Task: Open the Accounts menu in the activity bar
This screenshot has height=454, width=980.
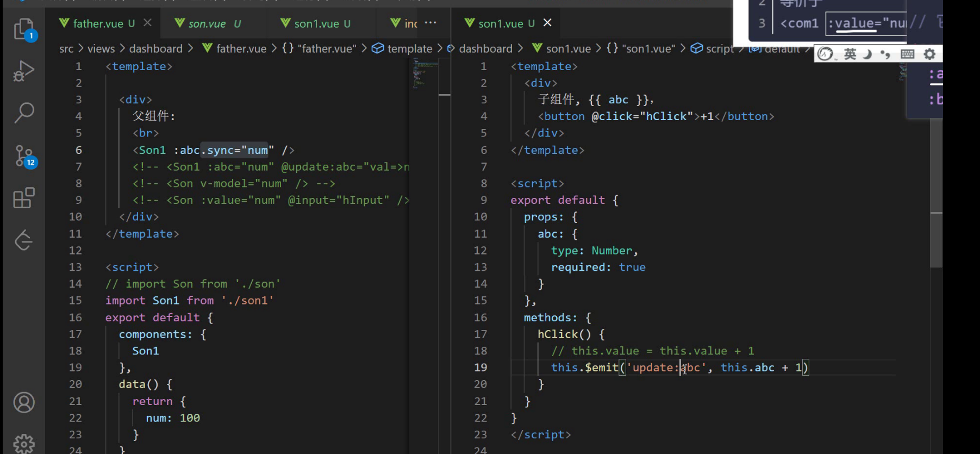Action: [x=24, y=403]
